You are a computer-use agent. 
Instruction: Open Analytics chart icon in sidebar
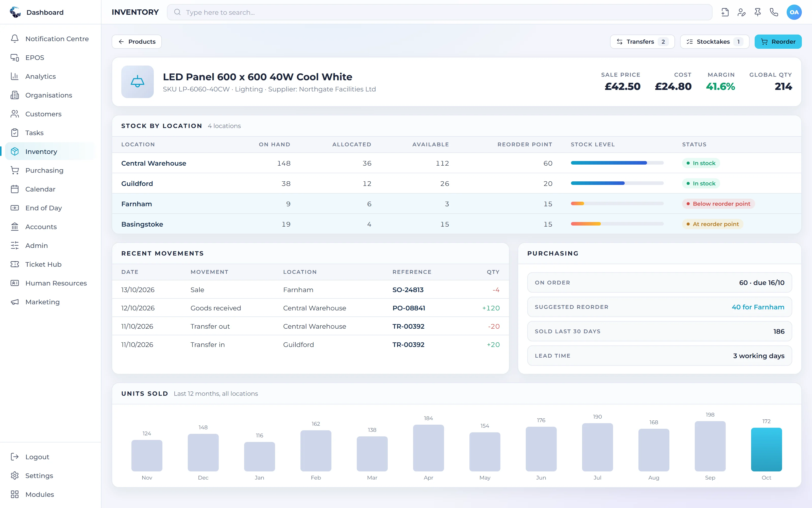(x=15, y=76)
